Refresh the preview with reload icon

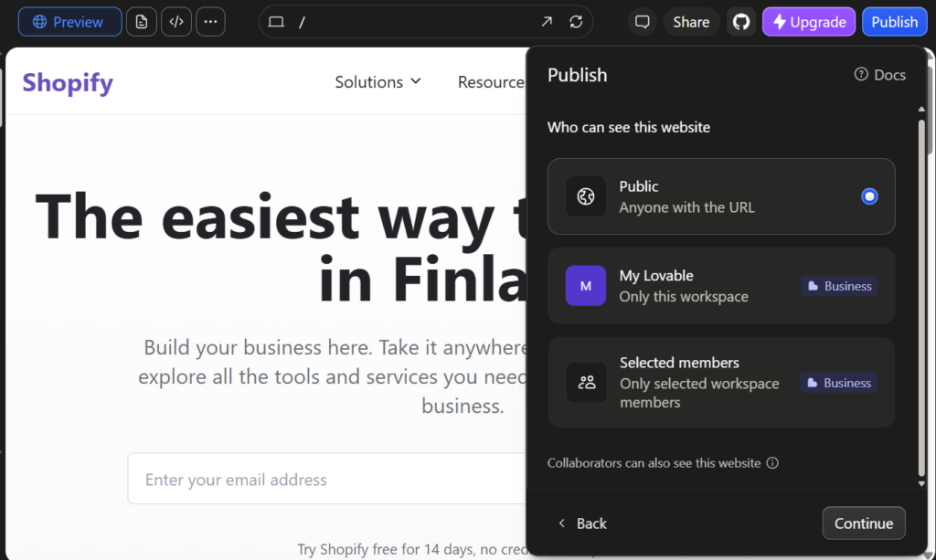(576, 22)
